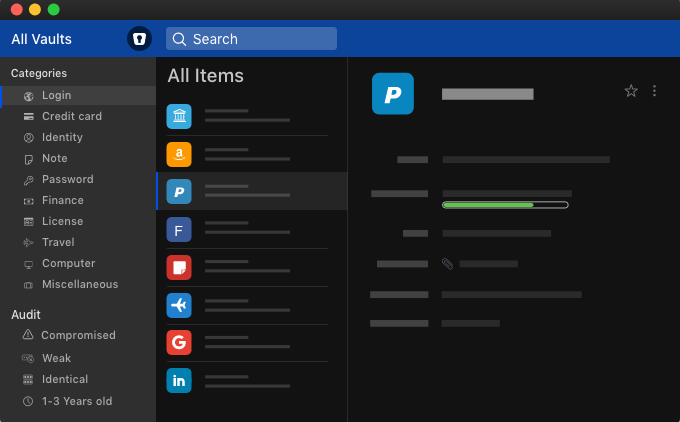Open the Facebook item with F icon
Image resolution: width=680 pixels, height=422 pixels.
tap(252, 229)
